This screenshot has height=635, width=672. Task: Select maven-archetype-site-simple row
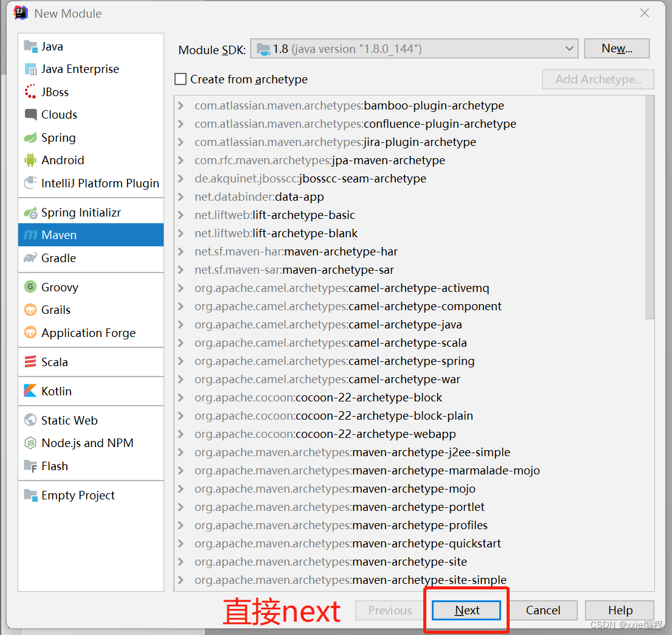[x=410, y=580]
